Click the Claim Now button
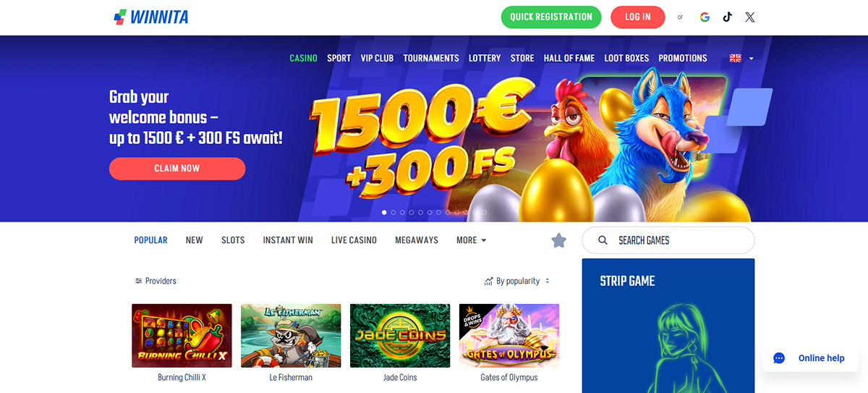Image resolution: width=868 pixels, height=393 pixels. tap(177, 168)
